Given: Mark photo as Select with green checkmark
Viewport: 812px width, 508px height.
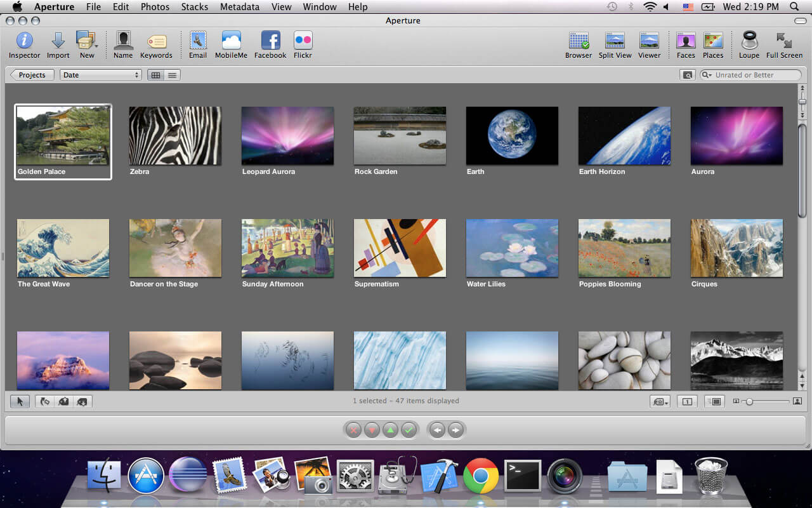Looking at the screenshot, I should click(409, 430).
